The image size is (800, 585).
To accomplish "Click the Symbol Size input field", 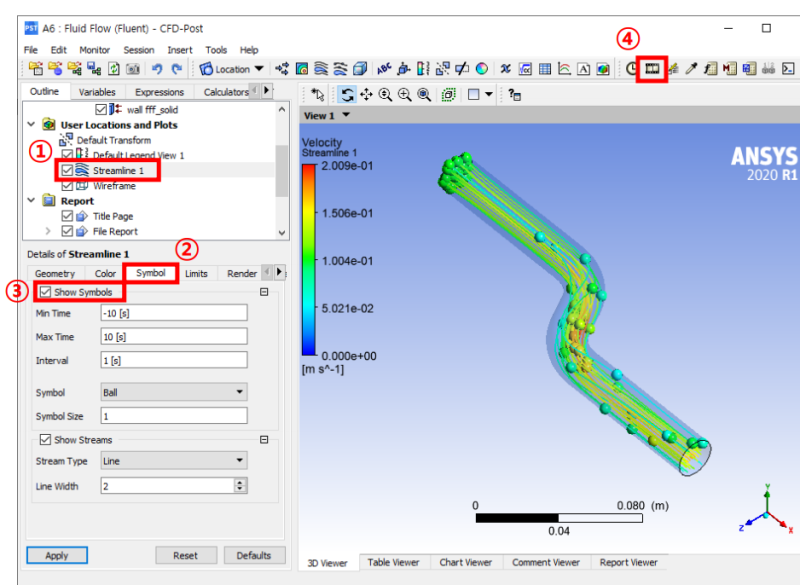I will (x=174, y=416).
